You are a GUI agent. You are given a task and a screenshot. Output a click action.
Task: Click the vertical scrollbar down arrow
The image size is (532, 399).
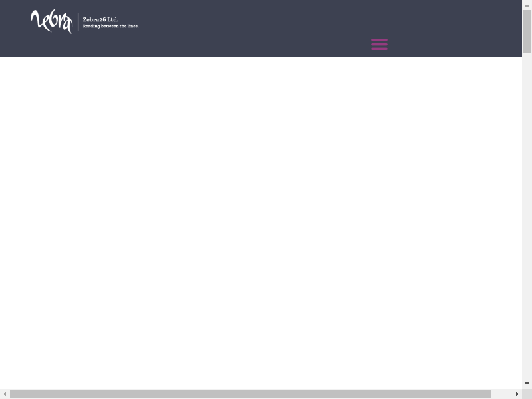[x=527, y=384]
